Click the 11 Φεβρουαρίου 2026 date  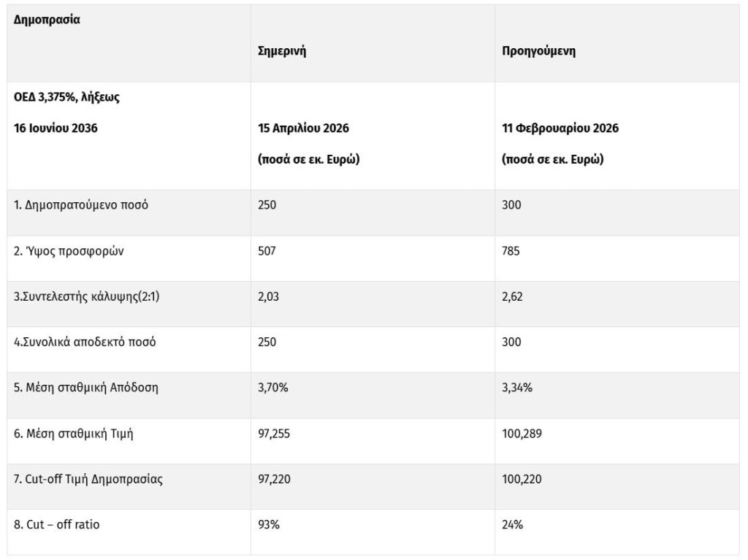point(560,129)
